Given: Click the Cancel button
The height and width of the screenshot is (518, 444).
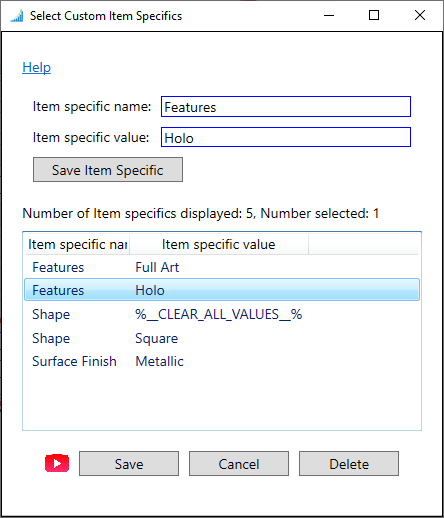Looking at the screenshot, I should point(239,464).
